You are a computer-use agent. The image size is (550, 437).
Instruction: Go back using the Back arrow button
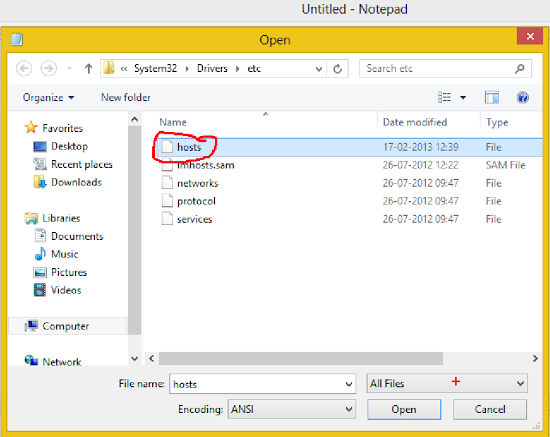pos(24,68)
